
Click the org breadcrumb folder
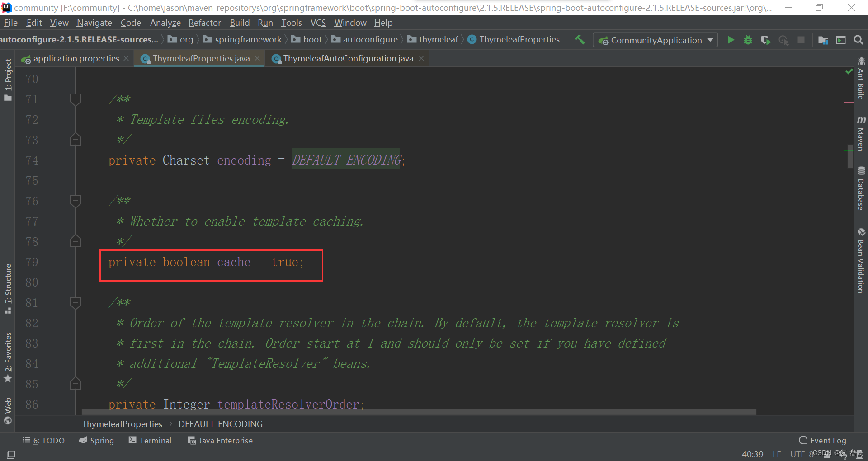(180, 40)
